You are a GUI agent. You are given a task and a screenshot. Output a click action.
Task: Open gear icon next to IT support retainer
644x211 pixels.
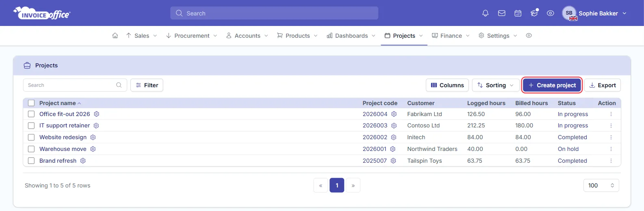(96, 125)
